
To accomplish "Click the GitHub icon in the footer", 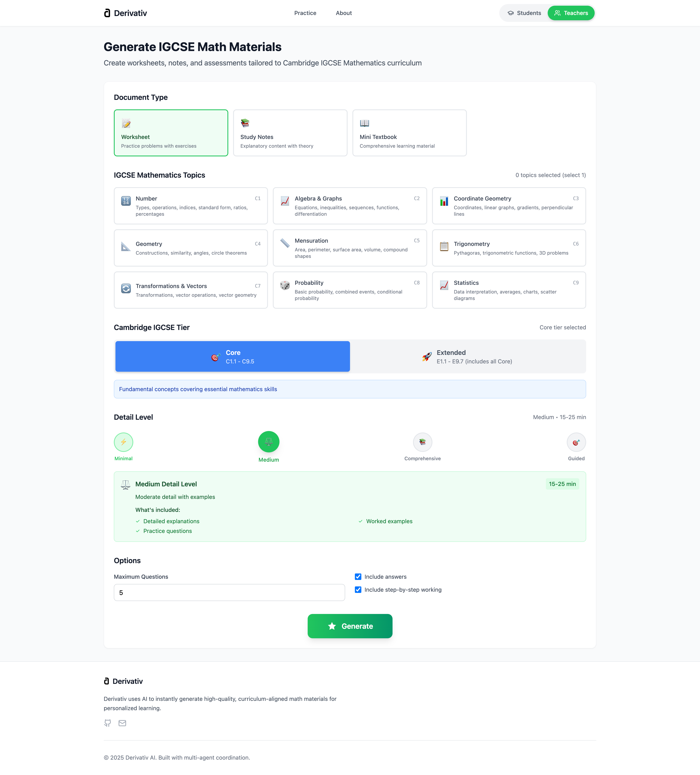I will pyautogui.click(x=108, y=723).
